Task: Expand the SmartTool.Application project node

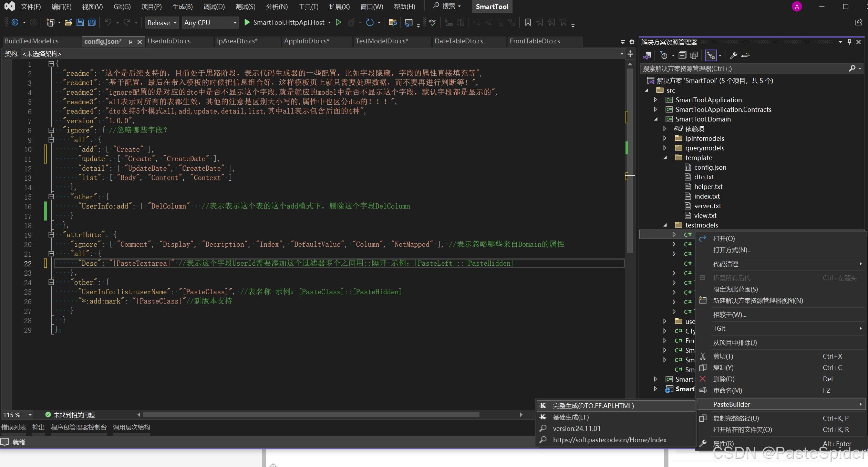Action: [655, 100]
